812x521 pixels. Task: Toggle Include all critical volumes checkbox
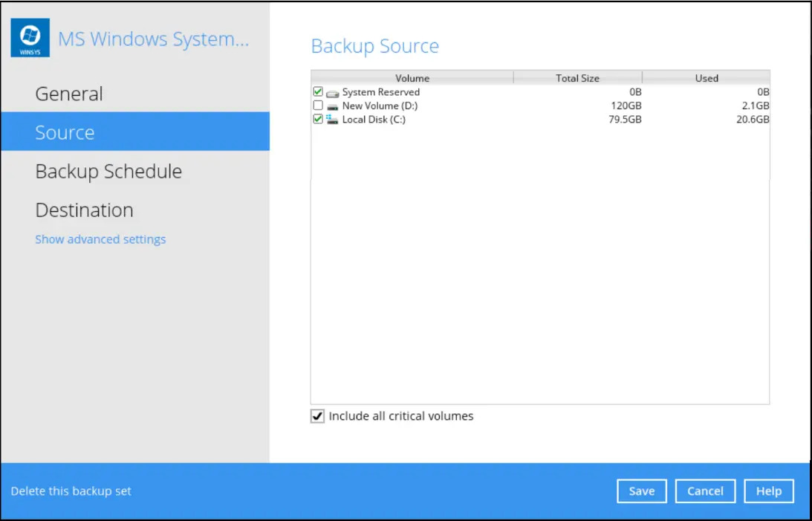318,417
